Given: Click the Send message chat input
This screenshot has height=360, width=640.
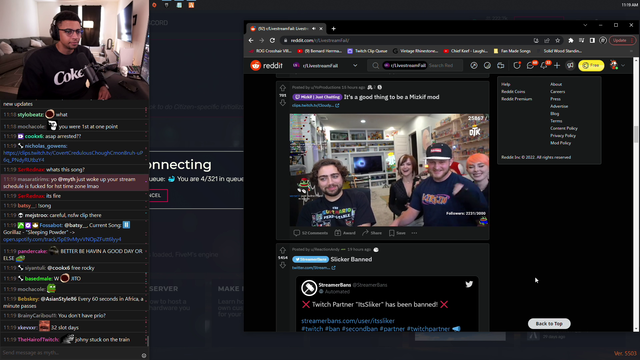Looking at the screenshot, I should [70, 353].
